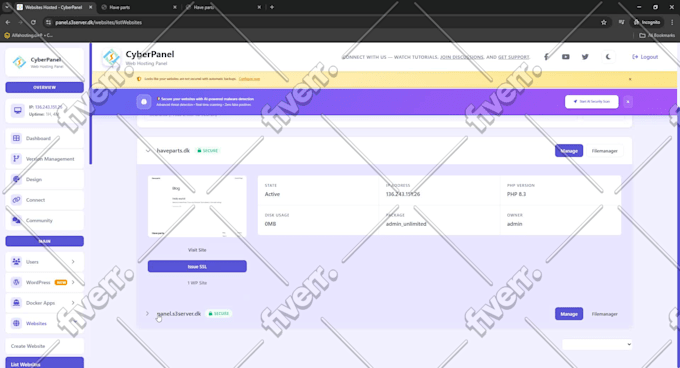Click the Configure now backup link
680x368 pixels.
pos(249,79)
